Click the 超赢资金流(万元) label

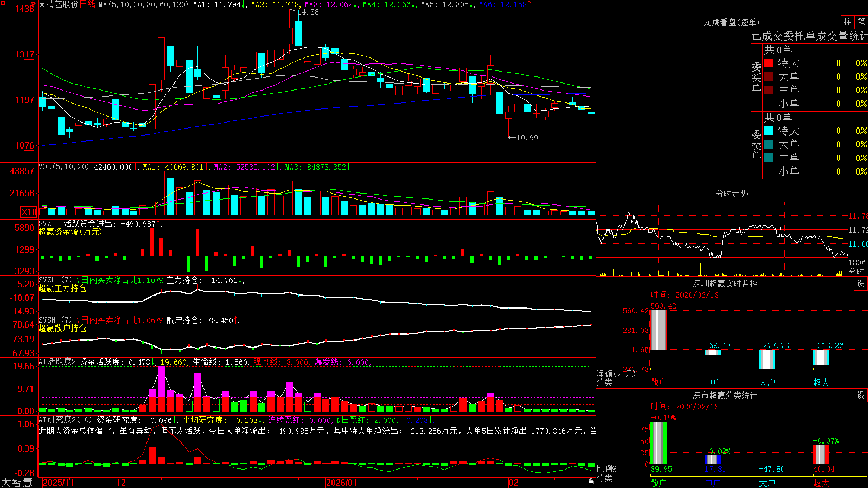(70, 232)
